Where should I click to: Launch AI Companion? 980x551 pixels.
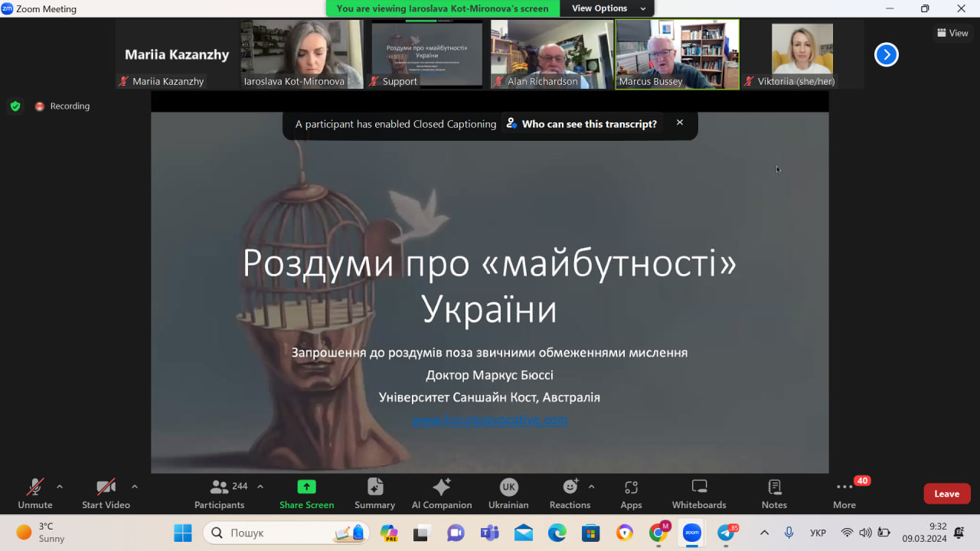[x=442, y=494]
